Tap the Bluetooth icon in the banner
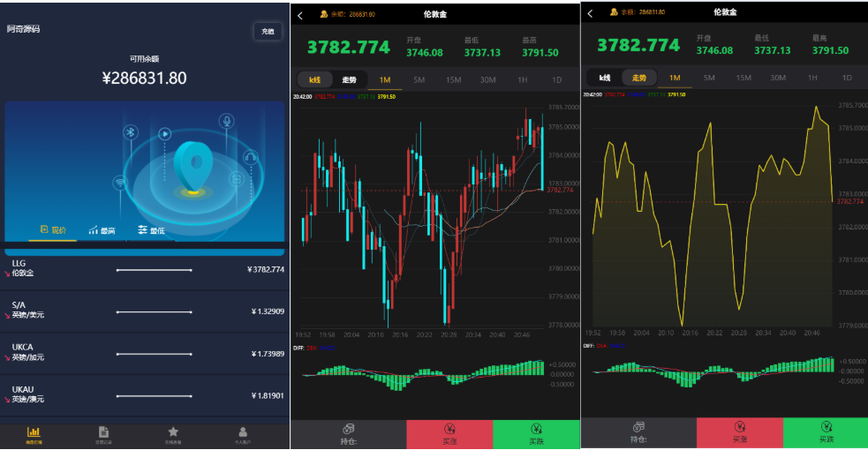The image size is (868, 450). [x=131, y=132]
